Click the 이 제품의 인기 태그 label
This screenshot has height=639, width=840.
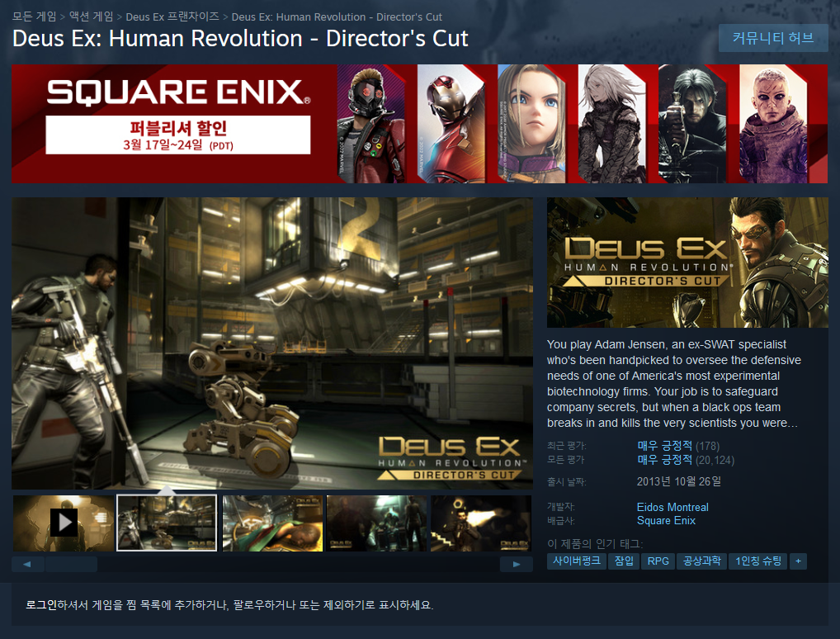[x=595, y=543]
